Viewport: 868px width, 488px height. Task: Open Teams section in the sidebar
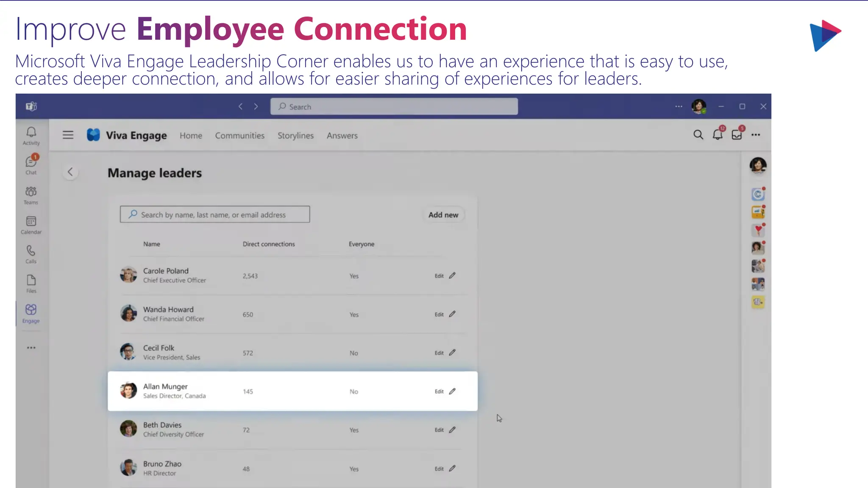click(x=31, y=195)
